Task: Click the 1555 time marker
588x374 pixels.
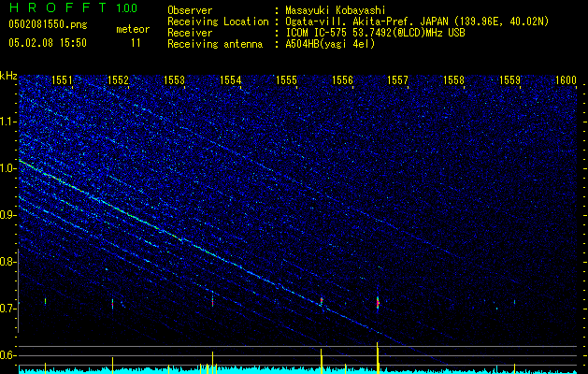Action: (286, 79)
